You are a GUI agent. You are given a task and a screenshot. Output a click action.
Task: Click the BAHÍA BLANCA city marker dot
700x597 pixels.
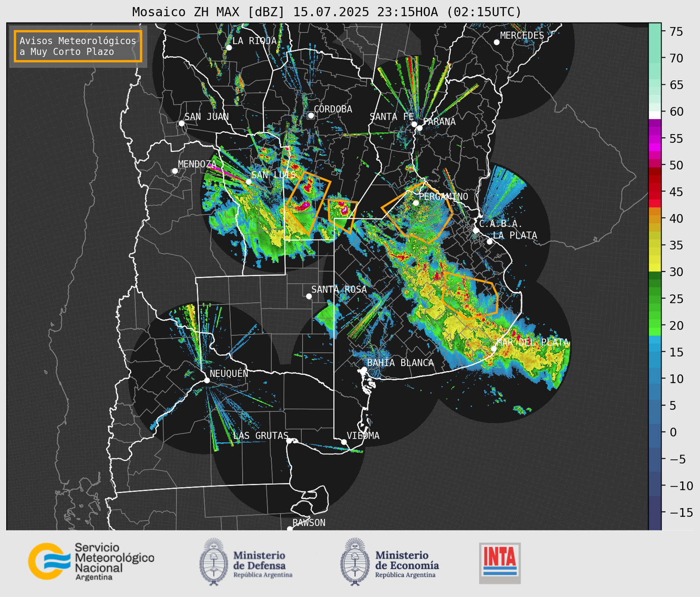click(364, 369)
